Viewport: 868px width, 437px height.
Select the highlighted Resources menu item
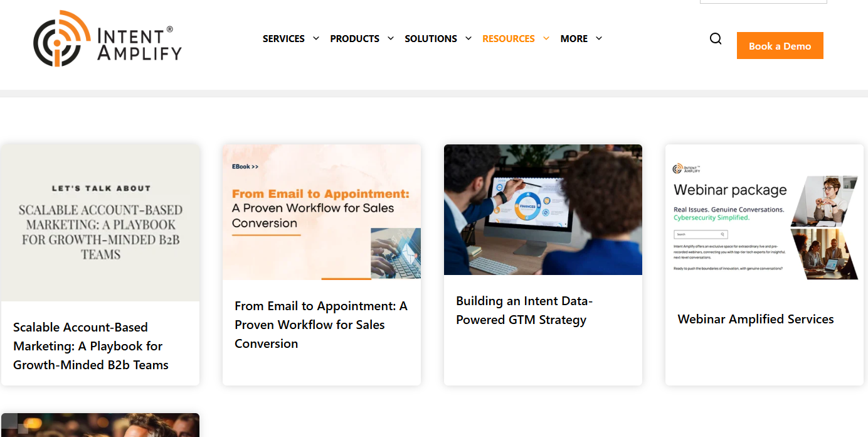(x=509, y=39)
